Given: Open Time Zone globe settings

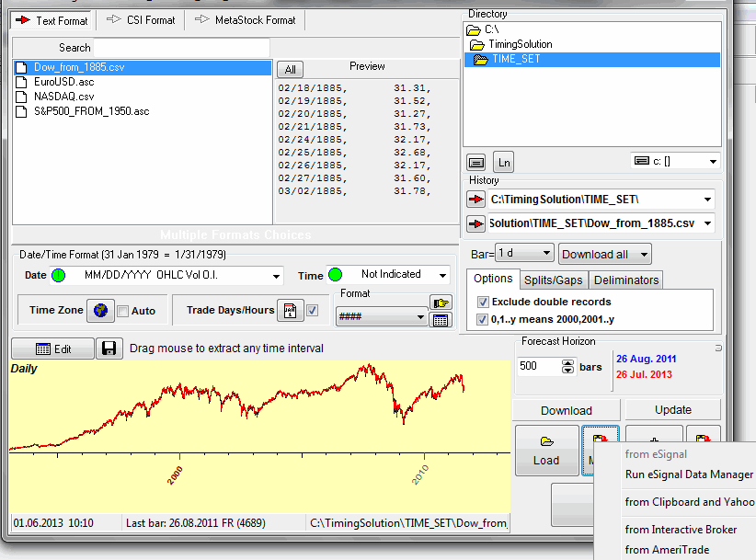Looking at the screenshot, I should point(100,311).
